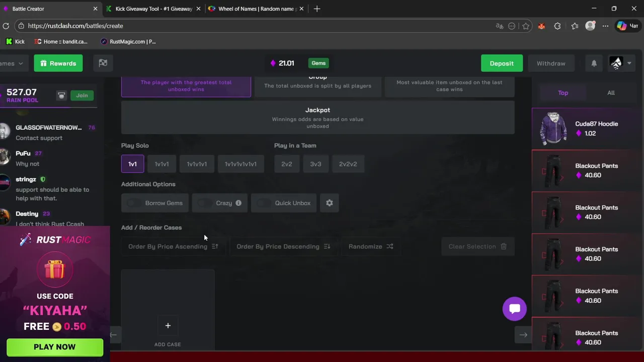Image resolution: width=644 pixels, height=362 pixels.
Task: Click the Cuda87 Hoodie drop item
Action: point(587,129)
